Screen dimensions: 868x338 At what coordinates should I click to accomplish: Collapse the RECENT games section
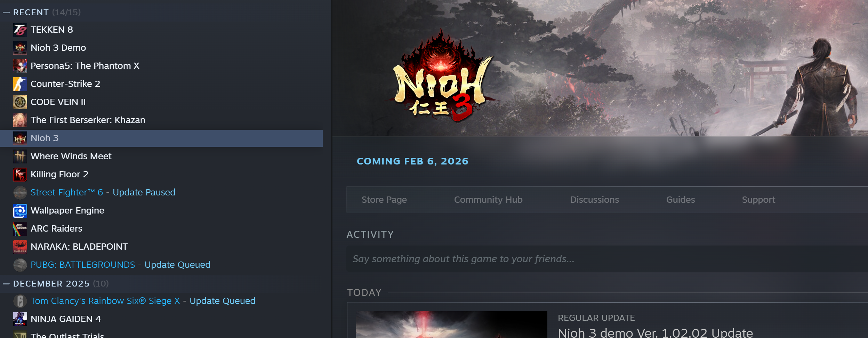click(x=6, y=13)
